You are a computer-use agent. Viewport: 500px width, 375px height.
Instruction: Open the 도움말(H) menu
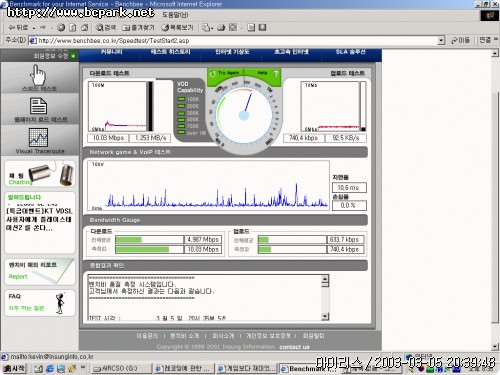175,15
